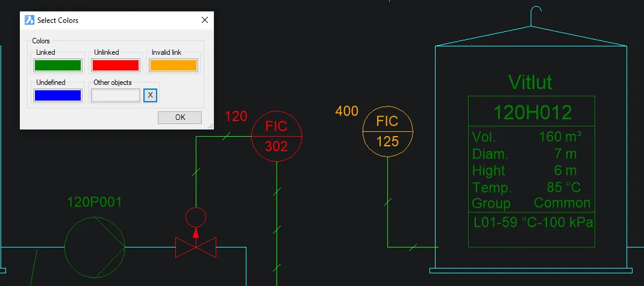Click the L01-59 °C-100 kPa text
Viewport: 644px width, 286px height.
point(534,223)
